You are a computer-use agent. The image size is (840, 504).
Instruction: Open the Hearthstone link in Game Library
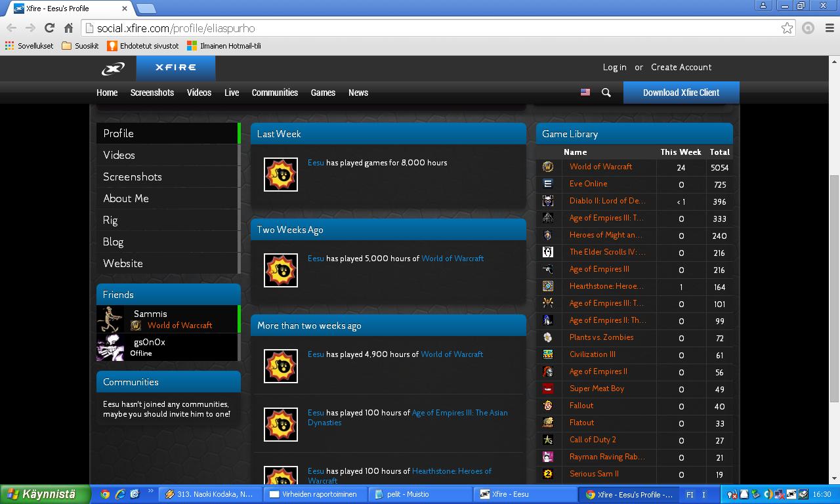pyautogui.click(x=606, y=286)
